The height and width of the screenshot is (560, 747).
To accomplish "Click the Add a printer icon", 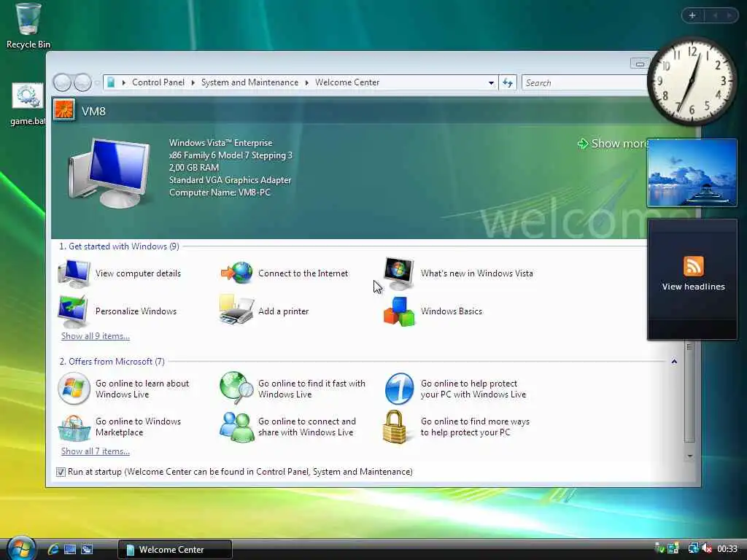I will (236, 310).
